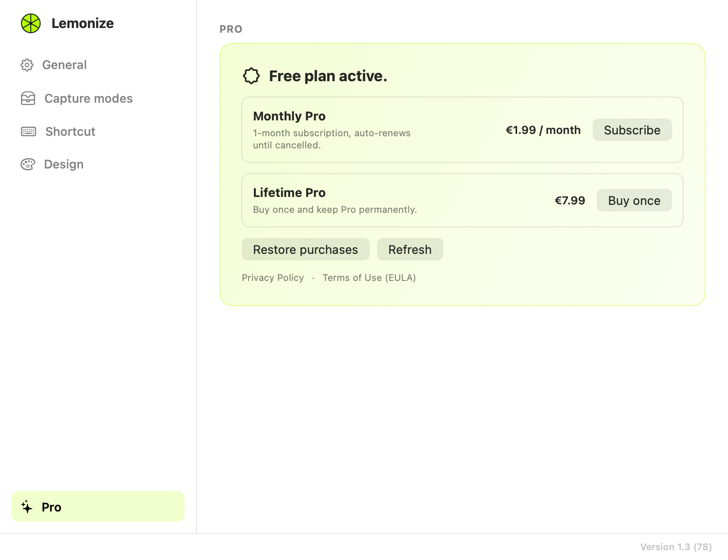This screenshot has height=560, width=728.
Task: Click the 'Free plan active.' heading
Action: pos(328,76)
